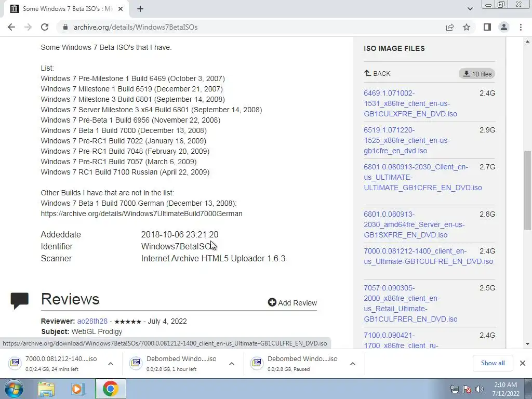532x399 pixels.
Task: Open a new tab with plus
Action: [140, 9]
